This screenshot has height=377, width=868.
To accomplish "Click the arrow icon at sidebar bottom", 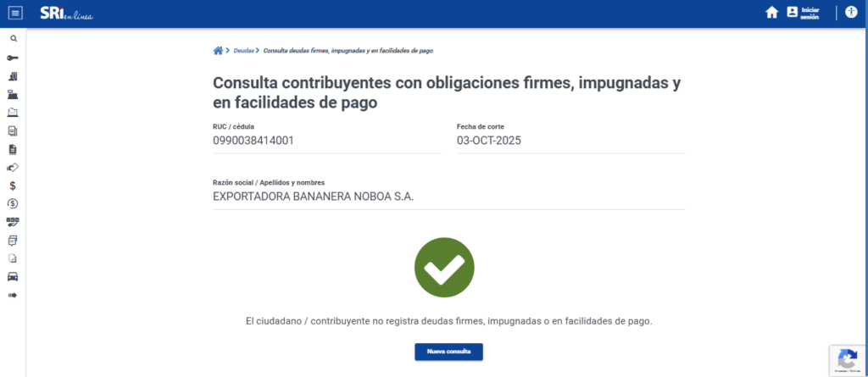I will click(13, 295).
